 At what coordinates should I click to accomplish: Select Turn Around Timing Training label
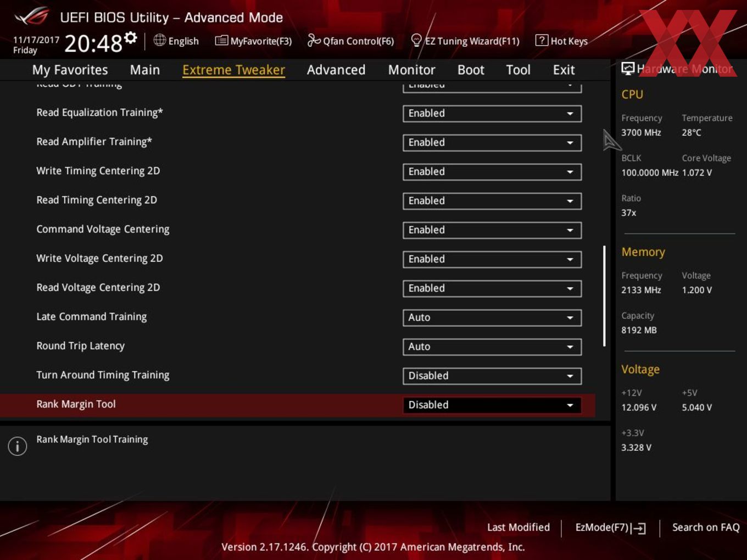tap(103, 374)
